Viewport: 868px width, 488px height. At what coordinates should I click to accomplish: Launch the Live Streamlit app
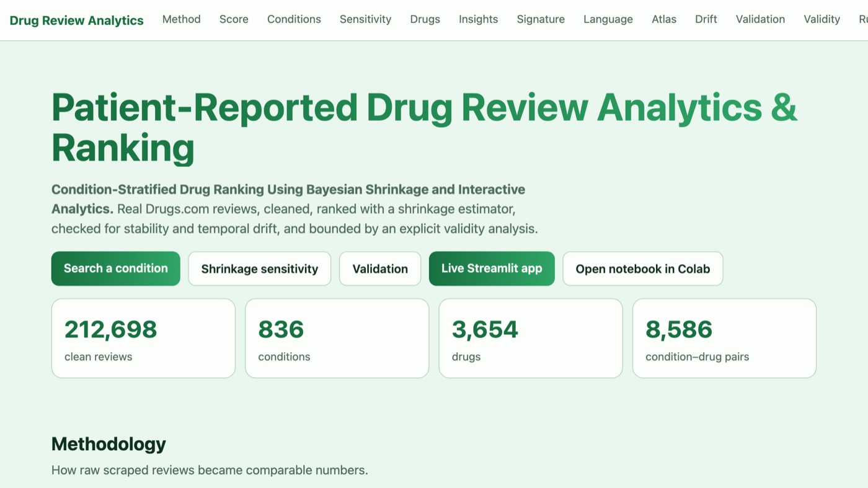(492, 268)
